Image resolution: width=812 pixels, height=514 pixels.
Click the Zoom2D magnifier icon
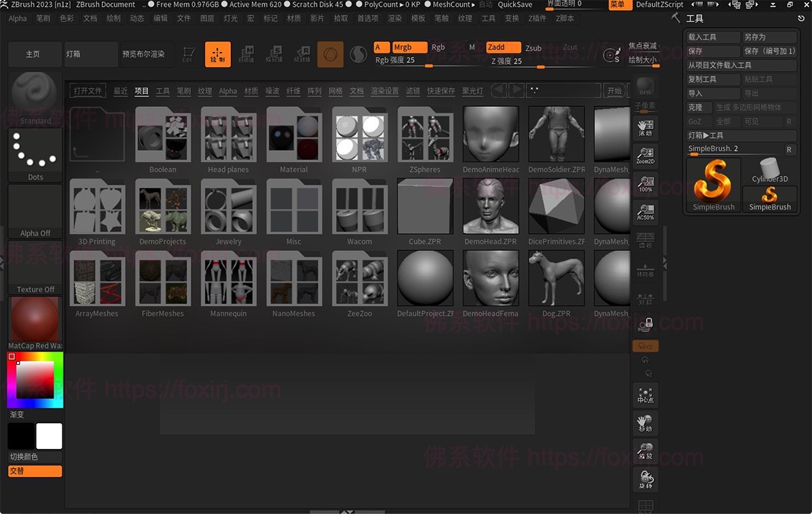point(644,154)
